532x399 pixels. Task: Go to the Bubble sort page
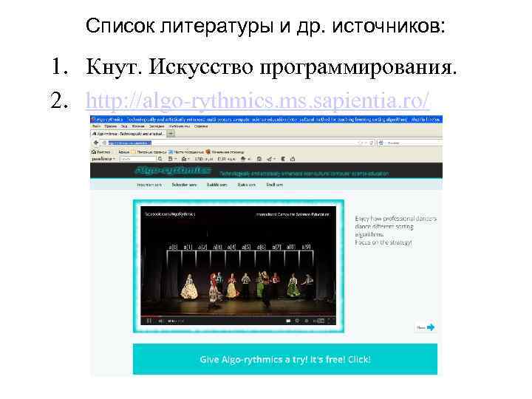(216, 185)
